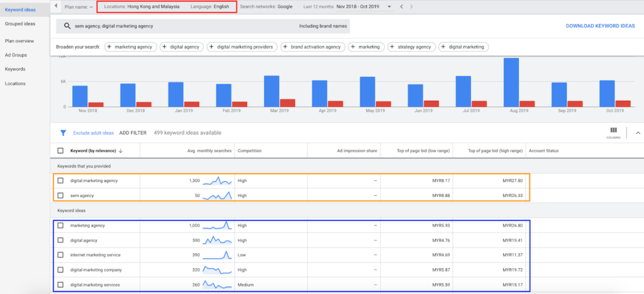Collapse the chart panel chevron

638,133
